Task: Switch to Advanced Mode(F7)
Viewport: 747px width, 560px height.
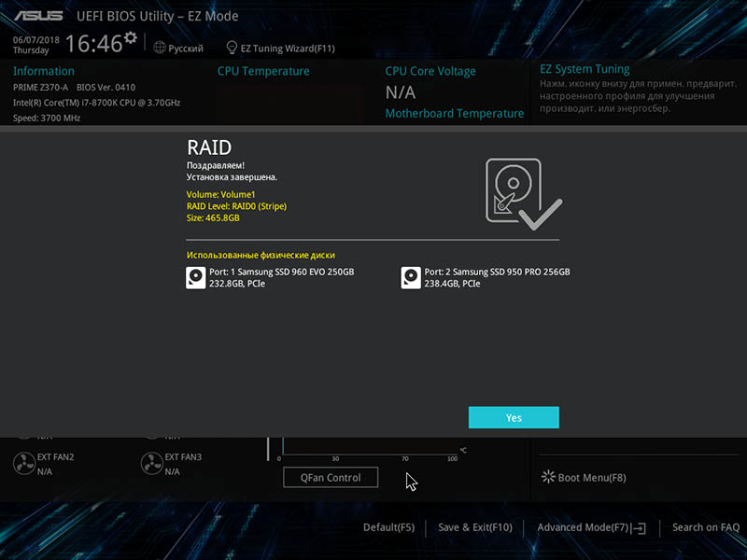Action: click(x=583, y=527)
